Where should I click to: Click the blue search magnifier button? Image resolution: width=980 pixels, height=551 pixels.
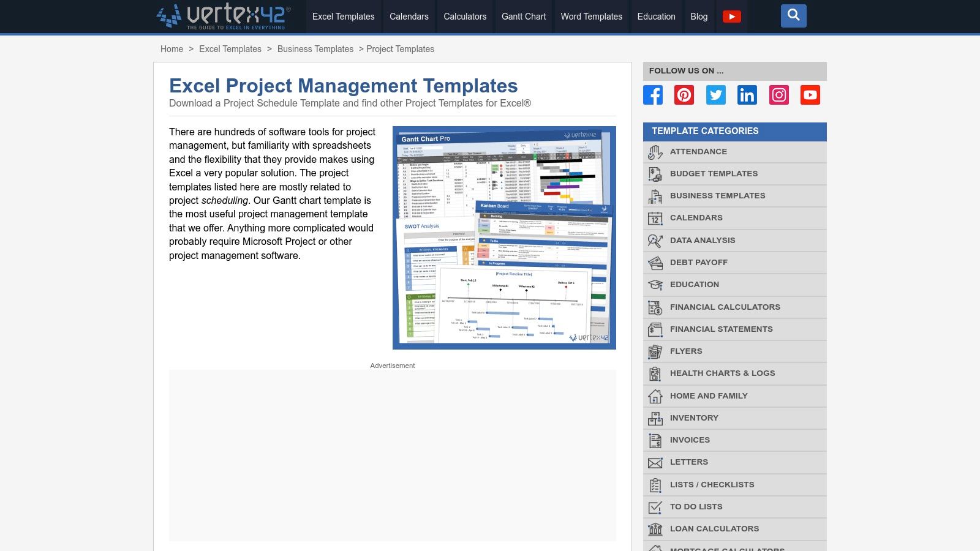[793, 16]
